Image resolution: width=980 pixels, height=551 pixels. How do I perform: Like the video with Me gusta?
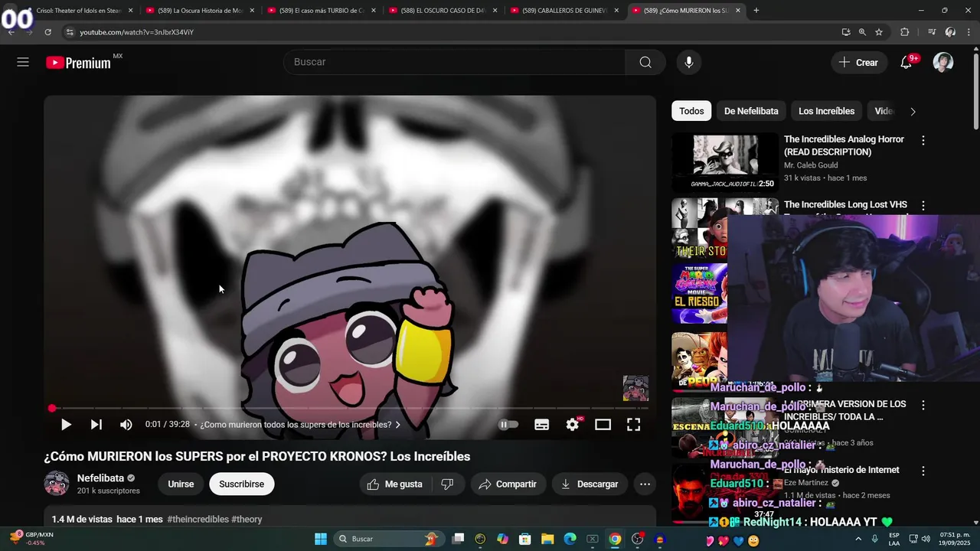(x=395, y=484)
